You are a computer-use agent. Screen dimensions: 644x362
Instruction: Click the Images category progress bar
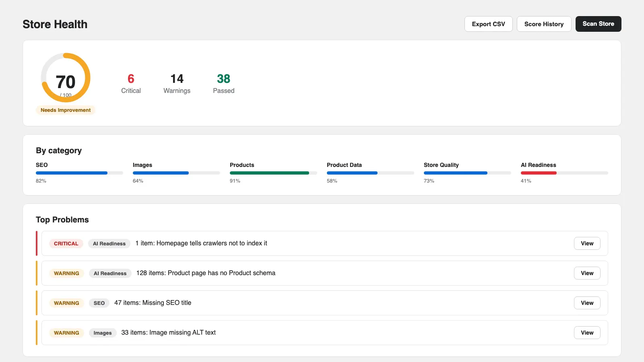click(176, 173)
